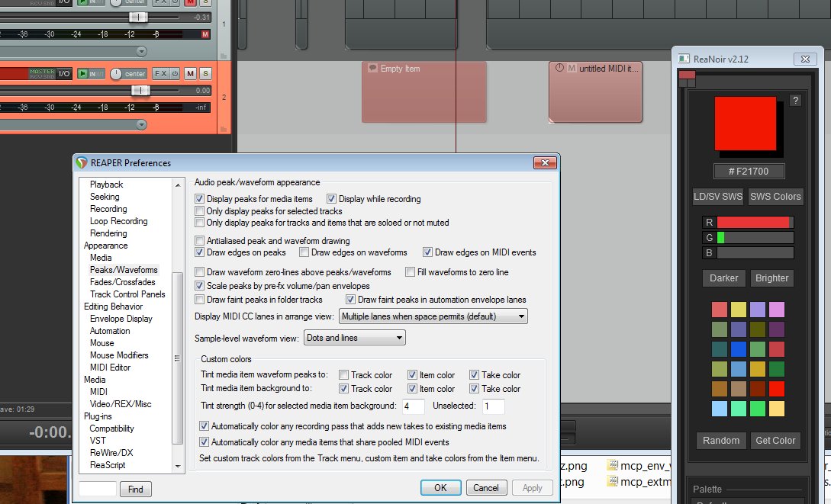This screenshot has width=831, height=504.
Task: Toggle Display while recording checkbox
Action: coord(331,199)
